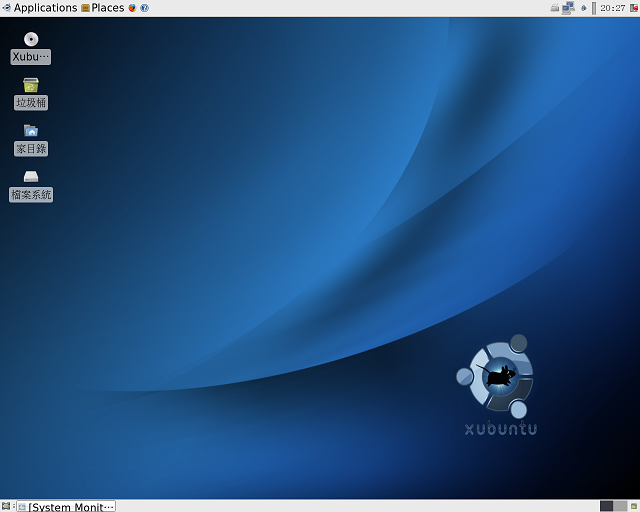Screen dimensions: 640x512
Task: Click the trash applet in bottom panel
Action: coord(634,507)
